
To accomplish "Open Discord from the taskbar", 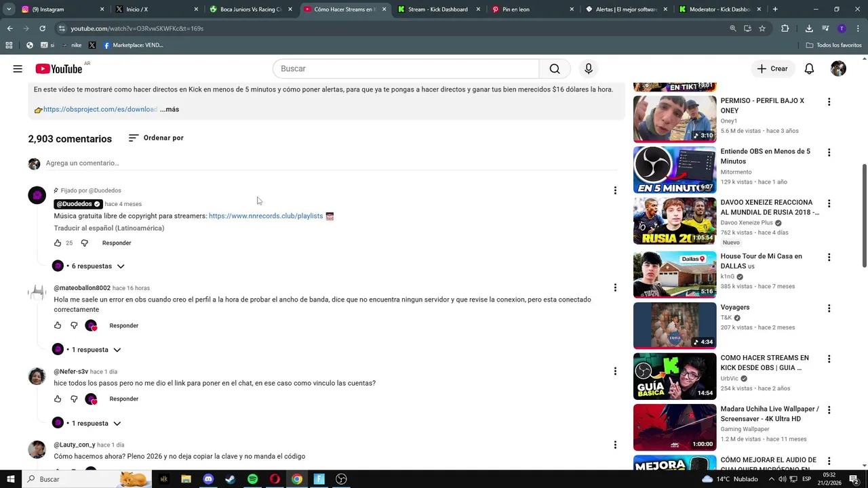I will coord(208,479).
